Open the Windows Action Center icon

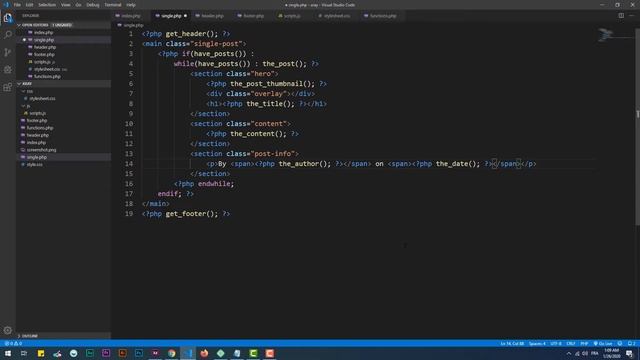click(x=629, y=353)
